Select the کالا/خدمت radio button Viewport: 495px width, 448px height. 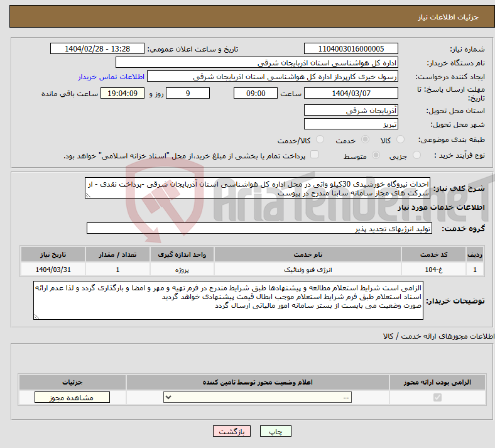[x=320, y=139]
